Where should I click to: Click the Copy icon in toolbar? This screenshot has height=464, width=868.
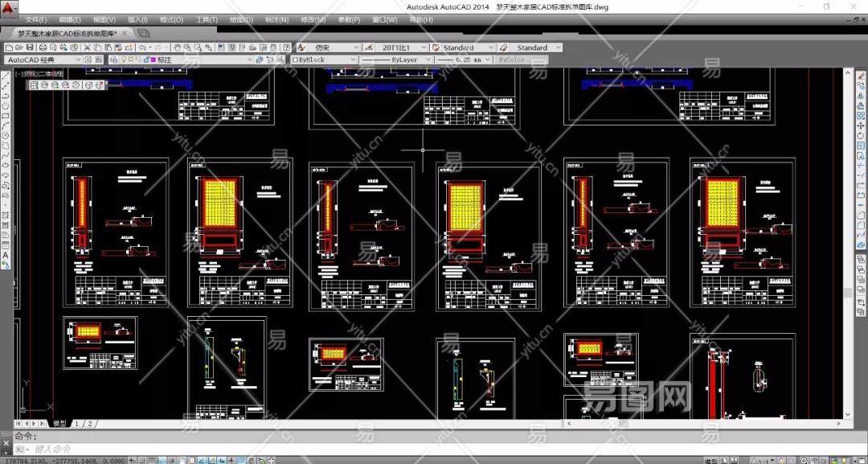pos(97,47)
